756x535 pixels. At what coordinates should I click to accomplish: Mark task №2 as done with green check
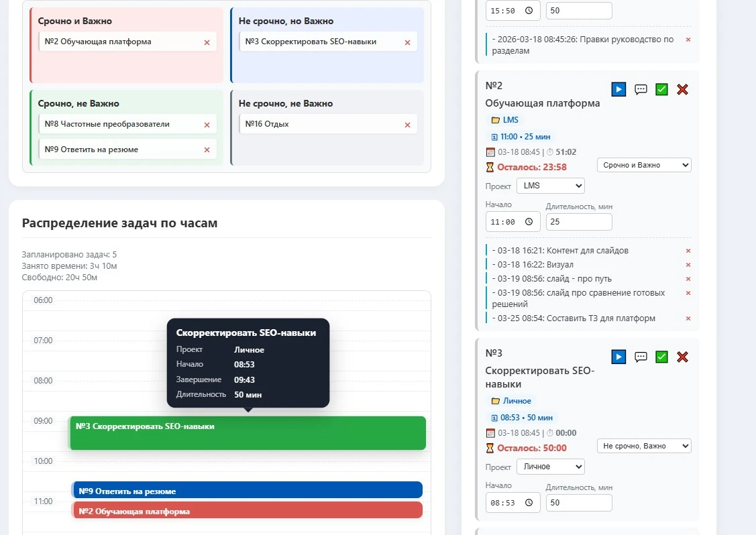[x=661, y=89]
